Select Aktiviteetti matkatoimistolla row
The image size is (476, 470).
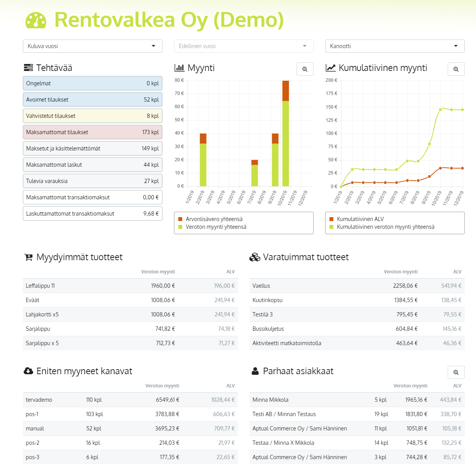tap(357, 343)
